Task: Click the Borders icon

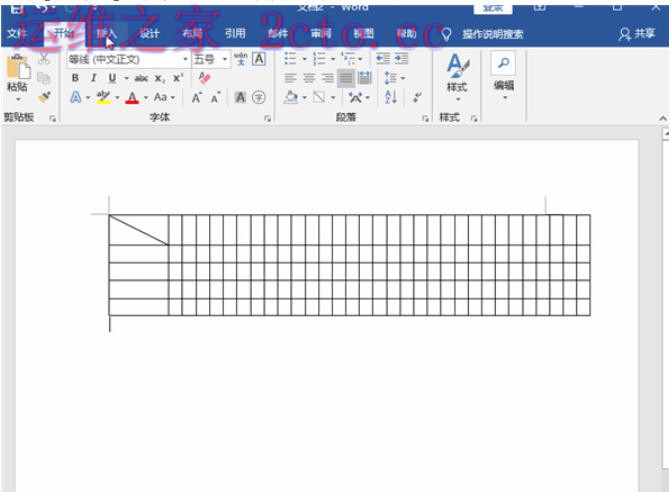Action: [319, 97]
